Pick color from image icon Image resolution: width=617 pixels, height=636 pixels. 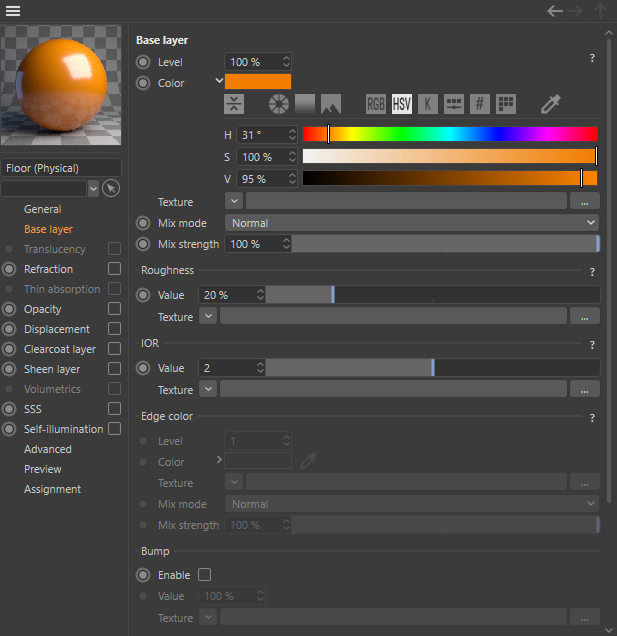click(x=331, y=104)
